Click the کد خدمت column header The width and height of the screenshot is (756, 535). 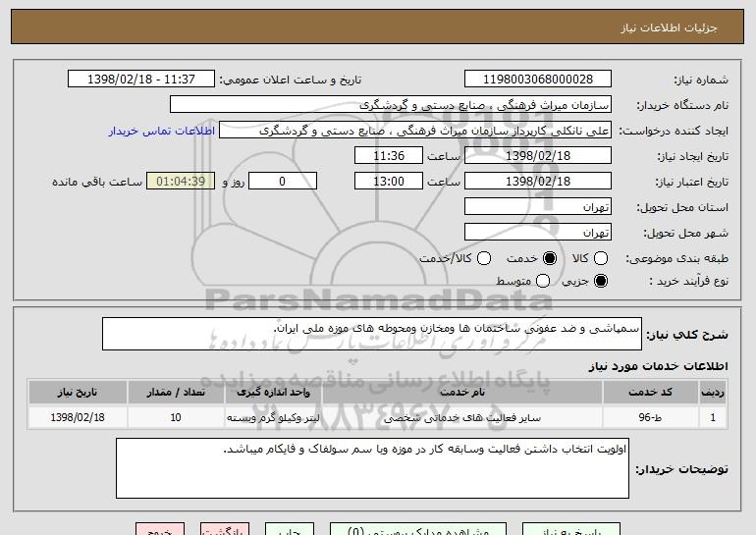click(x=650, y=392)
